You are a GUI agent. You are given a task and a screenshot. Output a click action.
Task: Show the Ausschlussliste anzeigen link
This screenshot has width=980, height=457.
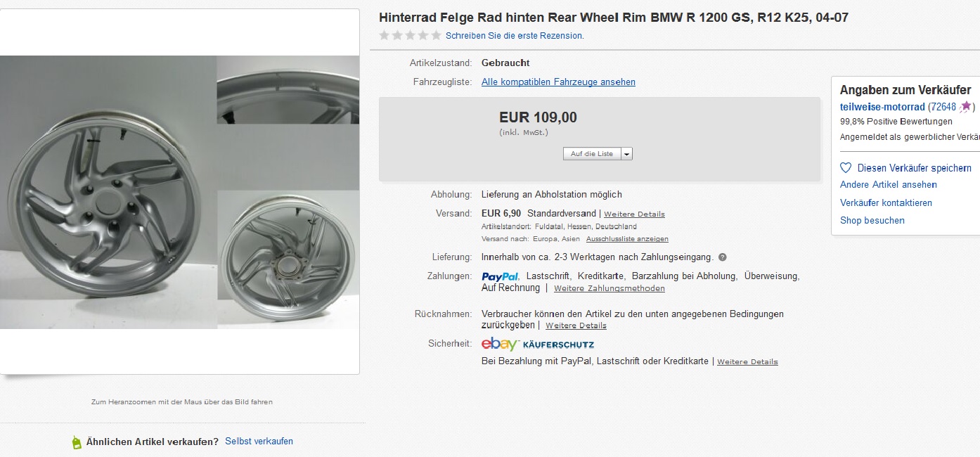point(627,239)
